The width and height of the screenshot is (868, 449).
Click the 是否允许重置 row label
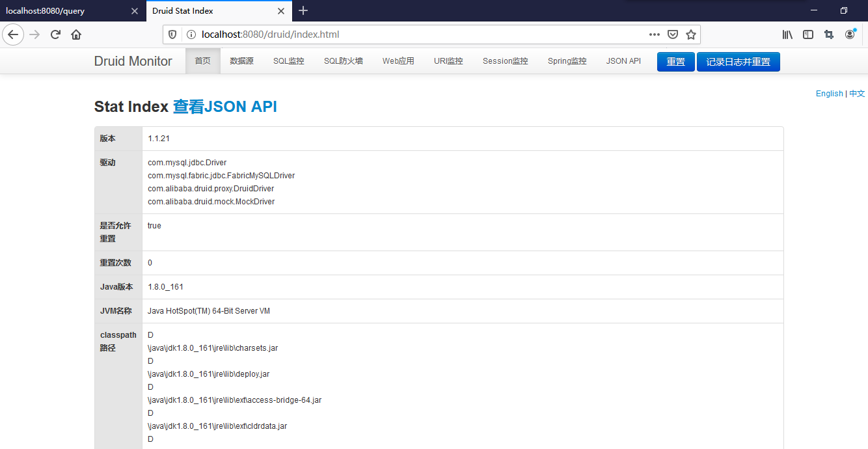(115, 232)
